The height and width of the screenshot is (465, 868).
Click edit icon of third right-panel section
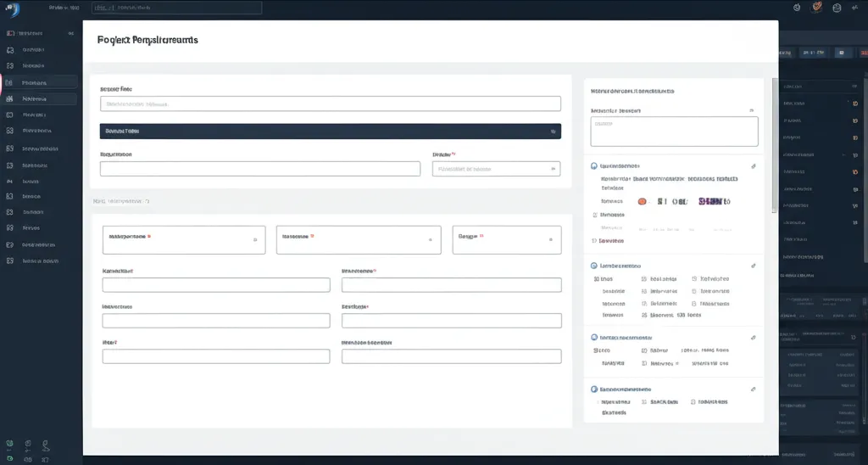(x=753, y=338)
